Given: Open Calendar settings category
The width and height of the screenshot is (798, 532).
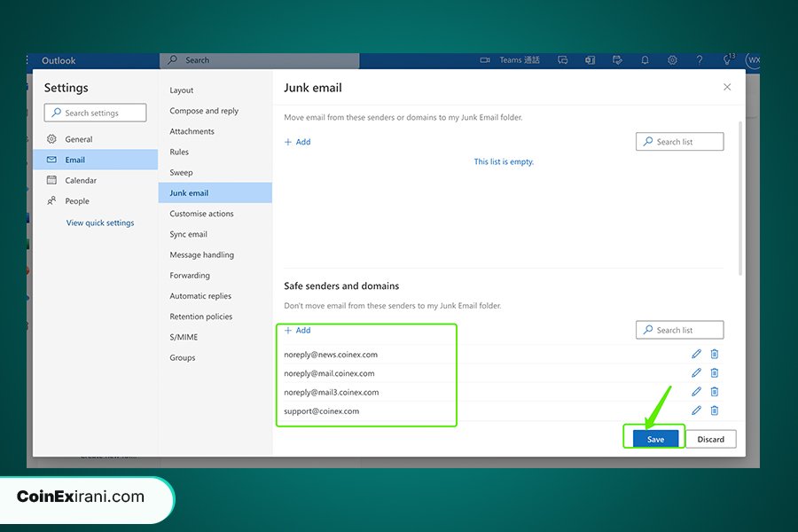Looking at the screenshot, I should click(x=95, y=180).
